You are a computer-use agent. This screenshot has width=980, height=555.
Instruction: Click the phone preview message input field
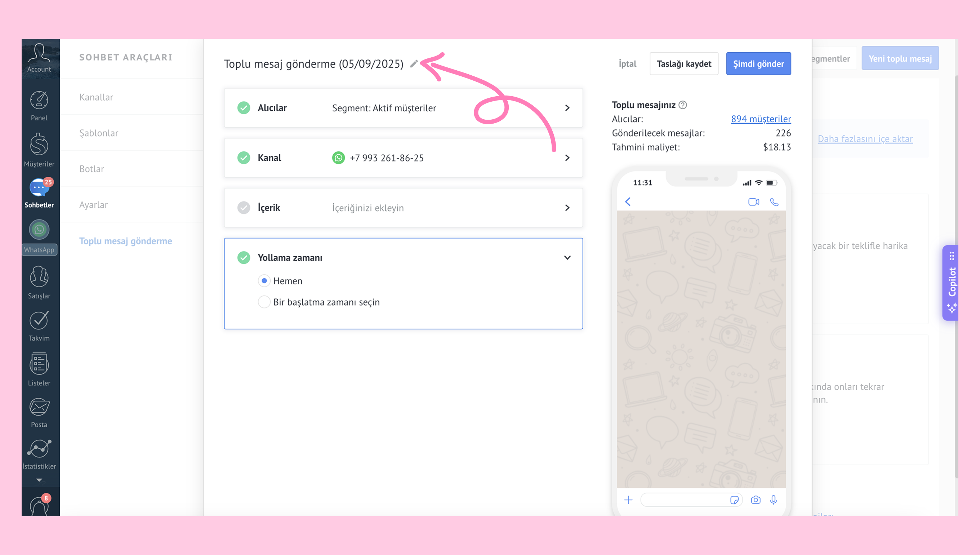click(x=684, y=500)
